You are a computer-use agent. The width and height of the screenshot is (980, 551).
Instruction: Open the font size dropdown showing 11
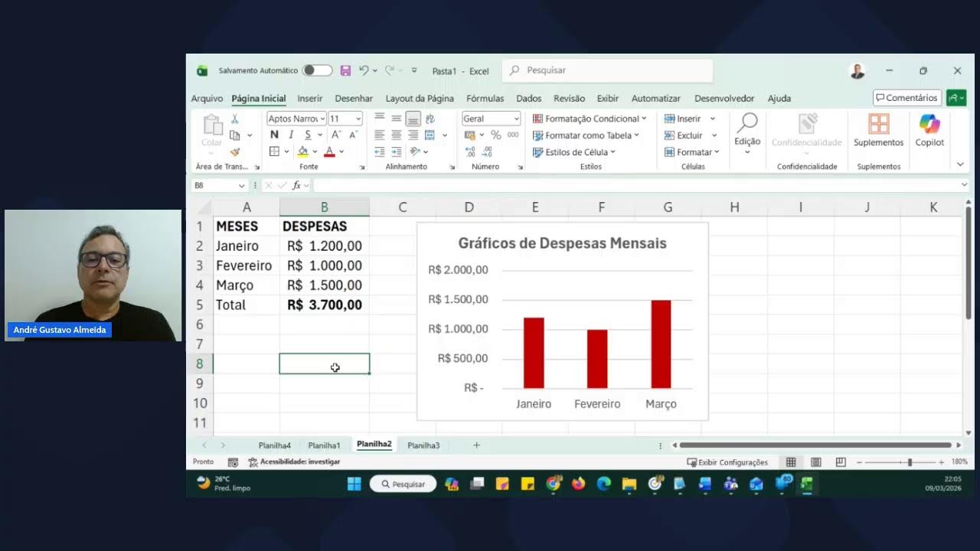click(358, 119)
